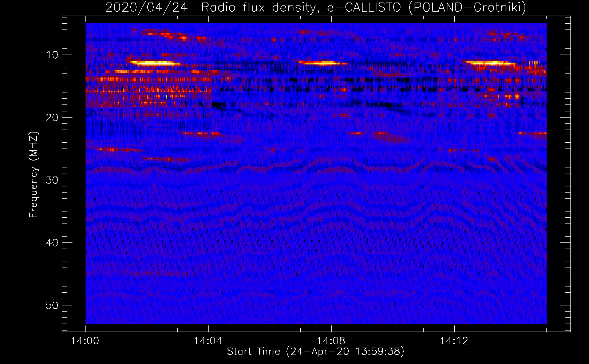Click the 'Frequency (MHZ)' axis label
The height and width of the screenshot is (364, 589).
click(x=33, y=175)
